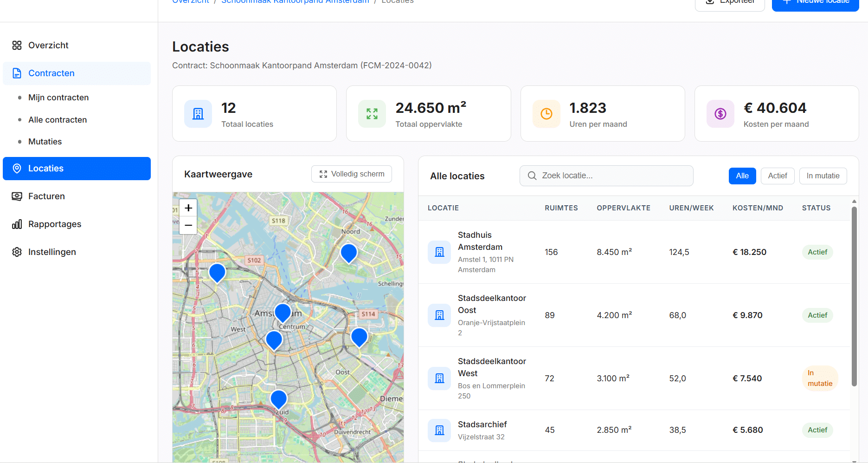The image size is (868, 463).
Task: Zoom out using the minus map control
Action: point(188,226)
